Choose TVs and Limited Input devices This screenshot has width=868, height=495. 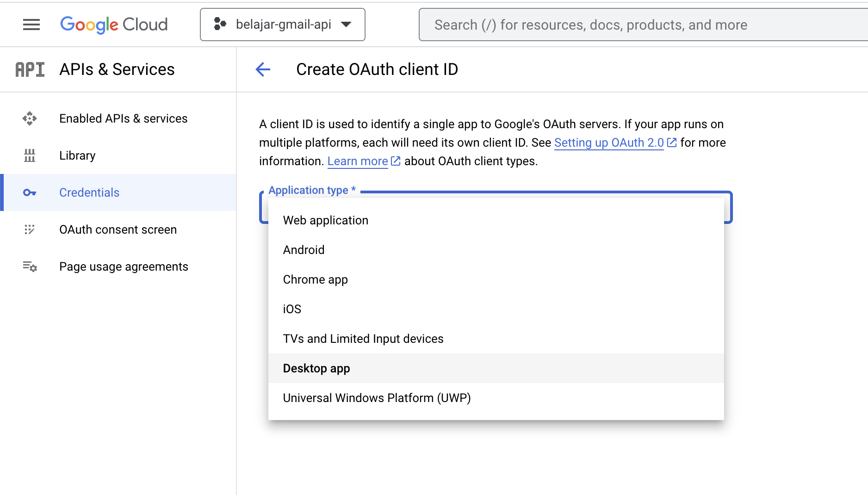click(496, 339)
